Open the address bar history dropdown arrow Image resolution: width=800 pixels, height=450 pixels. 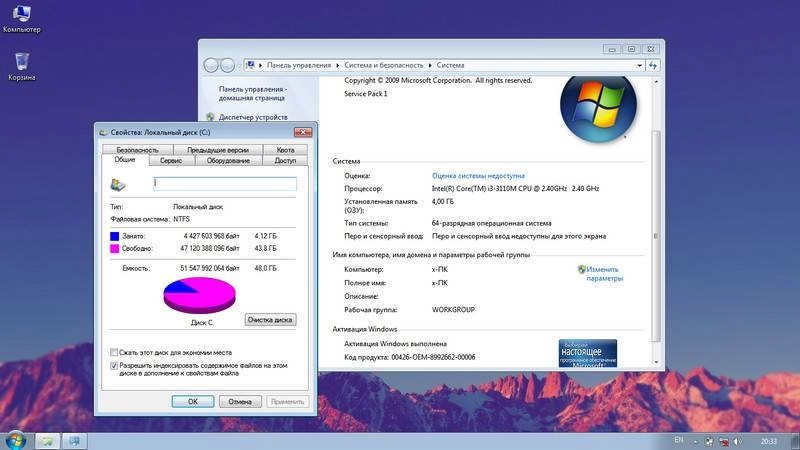coord(639,65)
